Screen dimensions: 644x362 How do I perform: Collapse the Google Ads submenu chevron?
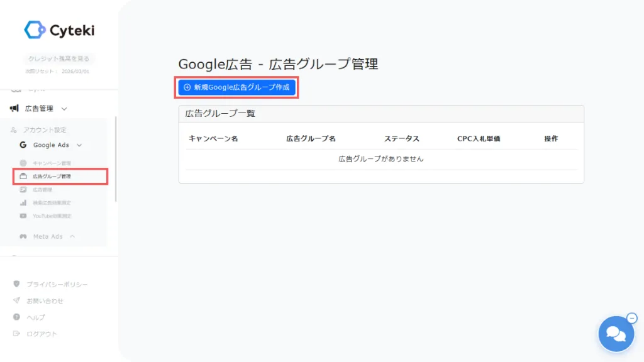[79, 145]
